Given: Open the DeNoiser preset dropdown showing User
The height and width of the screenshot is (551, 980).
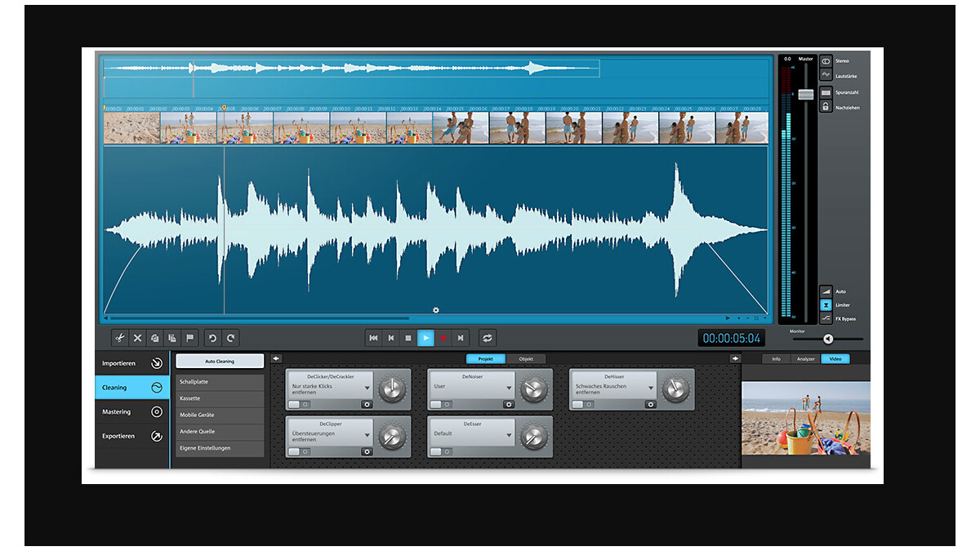Looking at the screenshot, I should [x=509, y=389].
